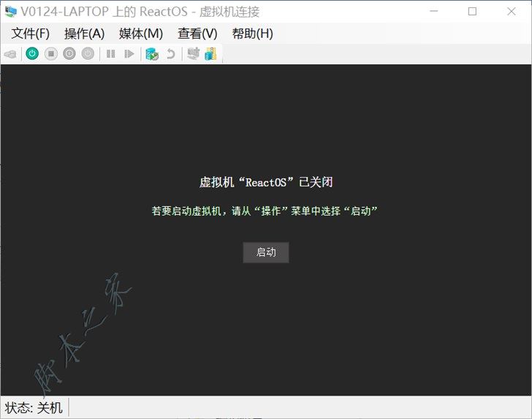
Task: Click the grey Shut Down toolbar icon
Action: click(x=69, y=53)
